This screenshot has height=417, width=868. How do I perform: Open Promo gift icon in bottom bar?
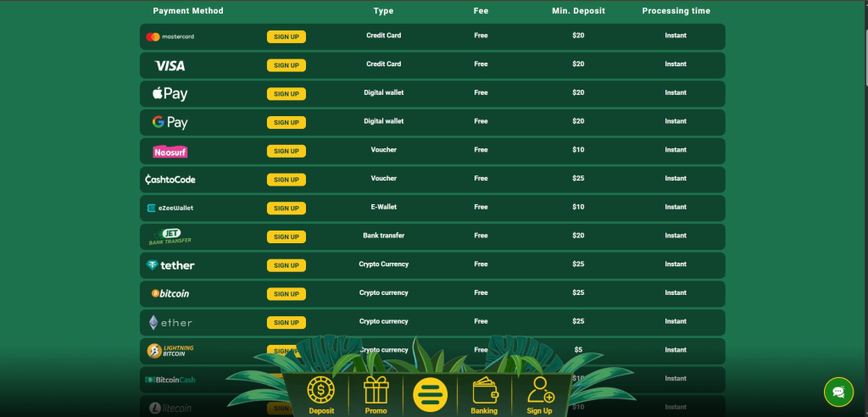coord(376,396)
